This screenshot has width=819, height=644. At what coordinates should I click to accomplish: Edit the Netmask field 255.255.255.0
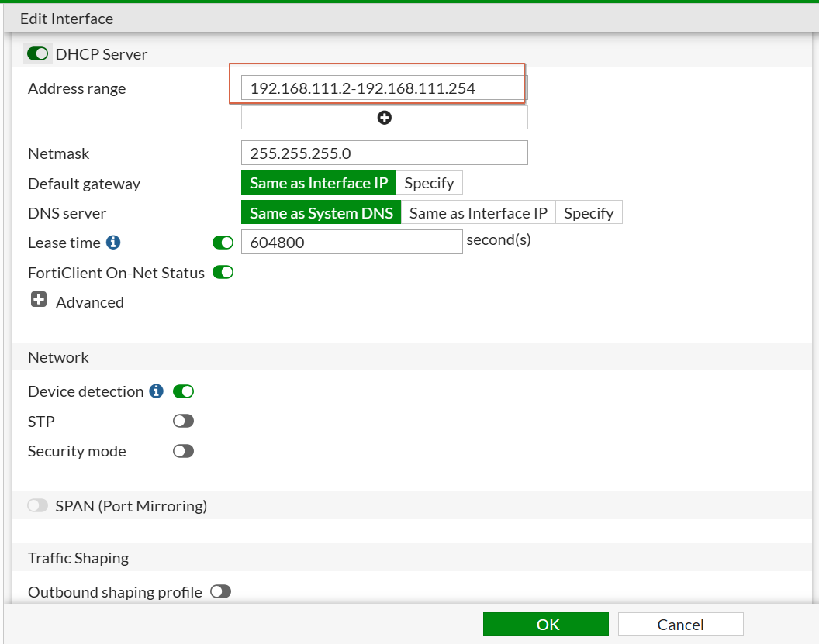click(x=385, y=153)
